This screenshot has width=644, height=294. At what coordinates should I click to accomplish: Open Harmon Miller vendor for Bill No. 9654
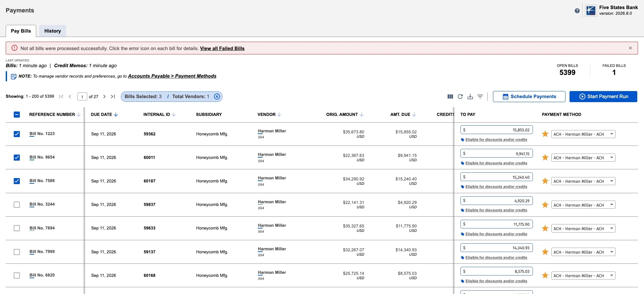coord(272,155)
